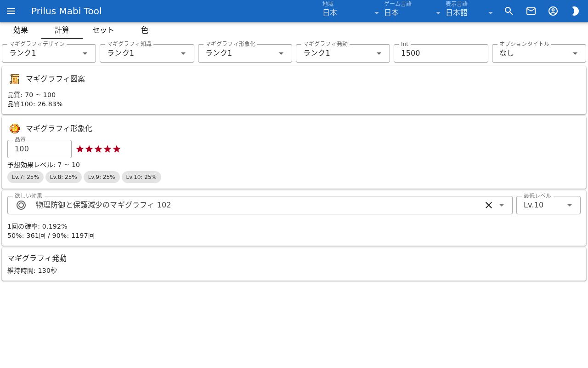Switch to the 効果 tab
Screen dimensions: 588x368
pyautogui.click(x=21, y=30)
